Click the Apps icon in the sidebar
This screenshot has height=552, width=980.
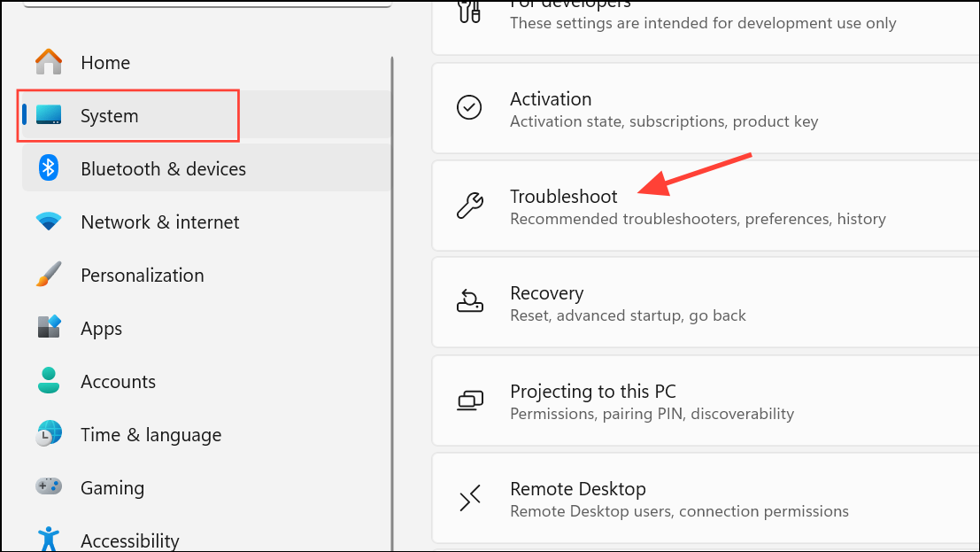coord(48,328)
